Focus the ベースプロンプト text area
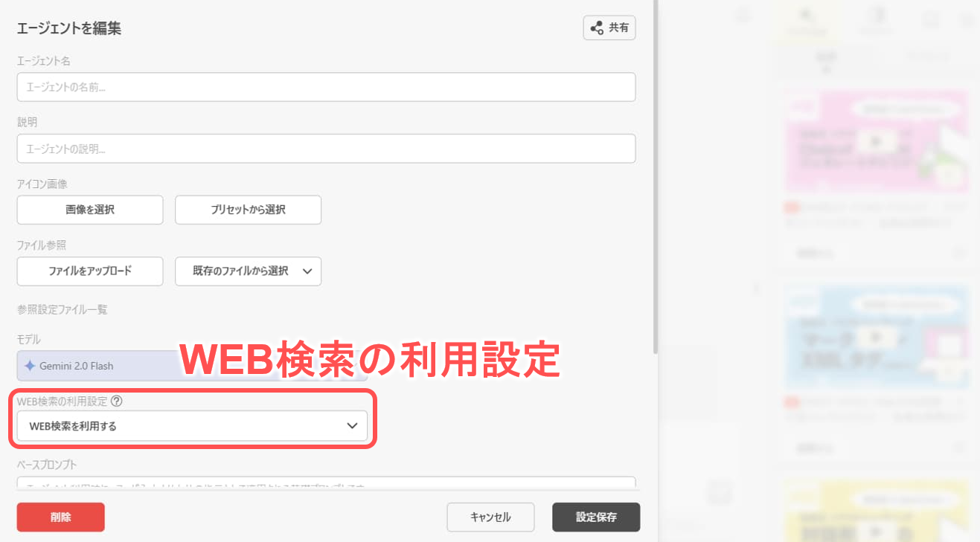This screenshot has width=980, height=542. (x=326, y=483)
